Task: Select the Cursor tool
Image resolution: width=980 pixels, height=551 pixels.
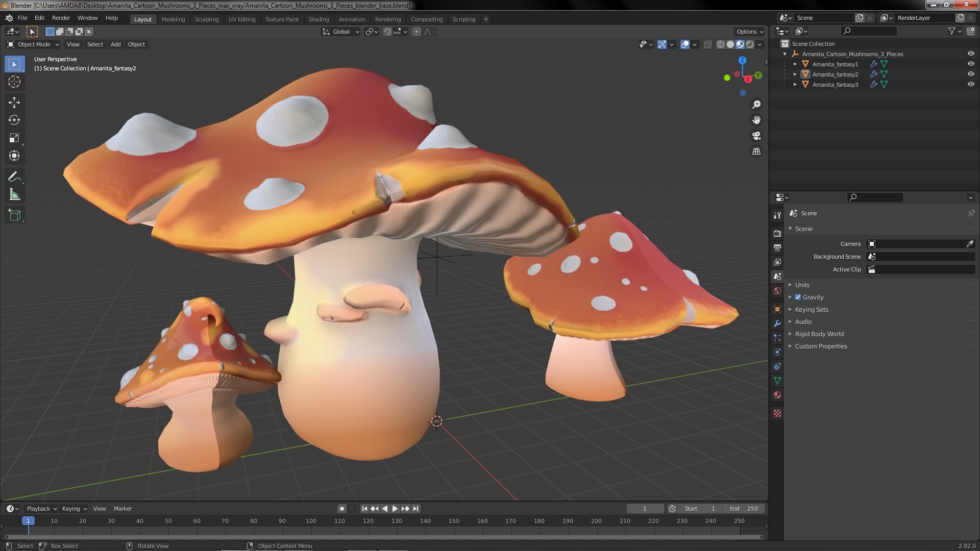Action: [x=14, y=82]
